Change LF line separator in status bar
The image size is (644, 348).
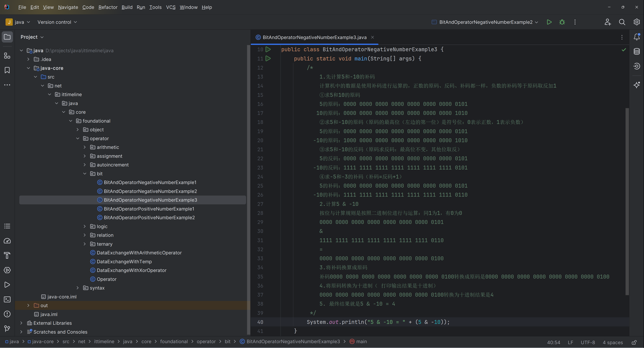[570, 342]
